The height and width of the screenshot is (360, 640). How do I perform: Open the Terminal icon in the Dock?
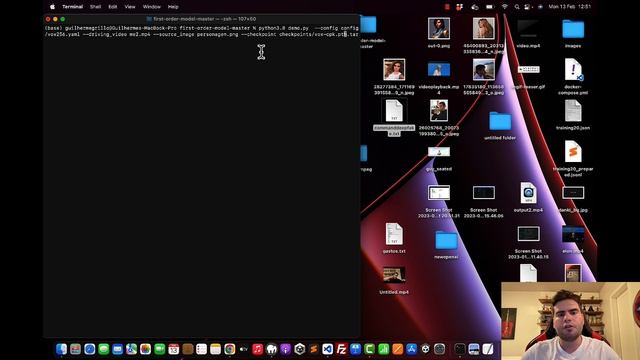point(460,349)
